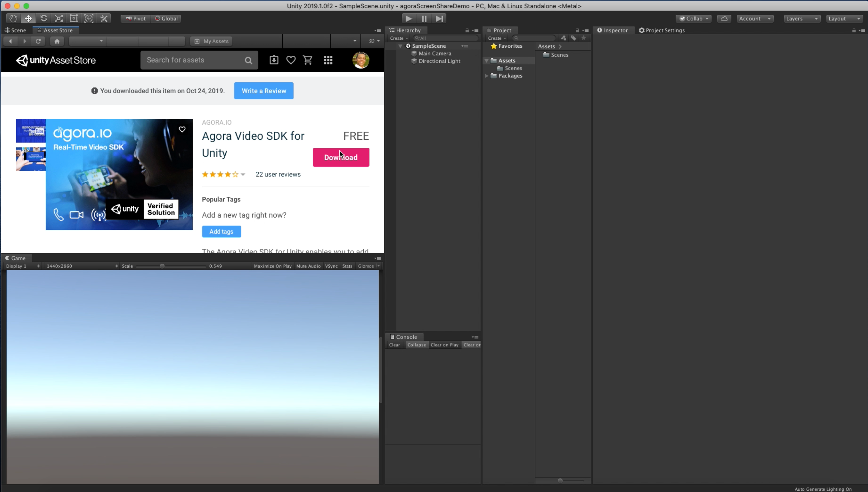This screenshot has width=868, height=492.
Task: Open Display 1 dropdown
Action: click(x=23, y=266)
